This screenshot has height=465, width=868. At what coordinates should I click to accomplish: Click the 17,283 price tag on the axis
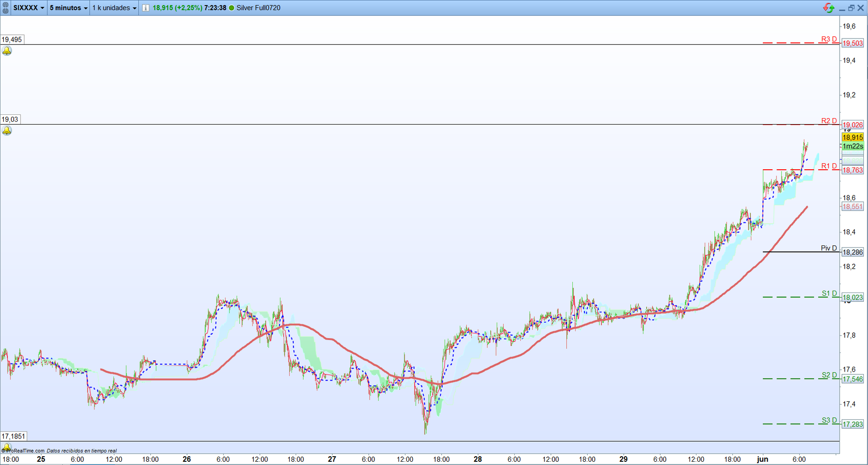click(x=853, y=424)
